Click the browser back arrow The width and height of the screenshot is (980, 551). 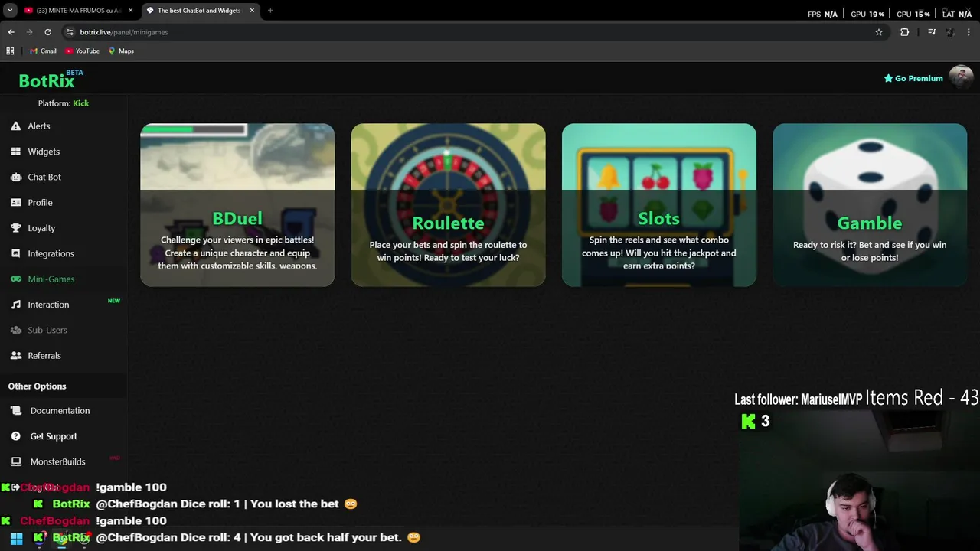(11, 32)
